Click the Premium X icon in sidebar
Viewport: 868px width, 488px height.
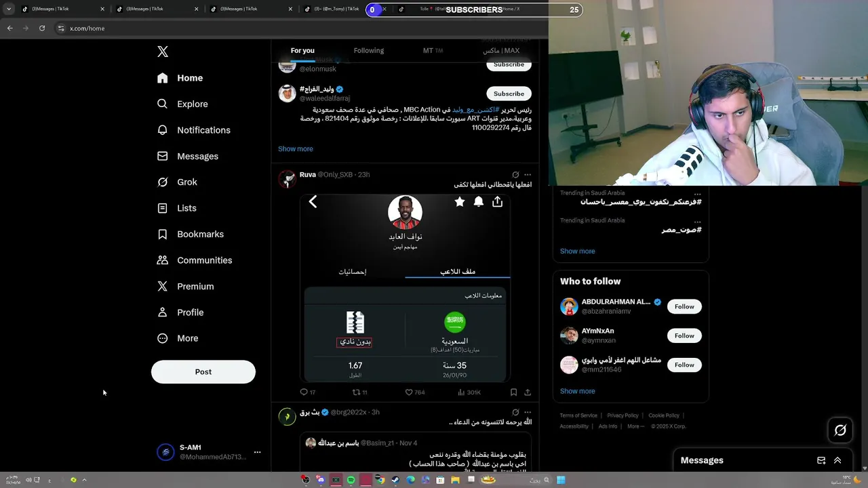163,286
